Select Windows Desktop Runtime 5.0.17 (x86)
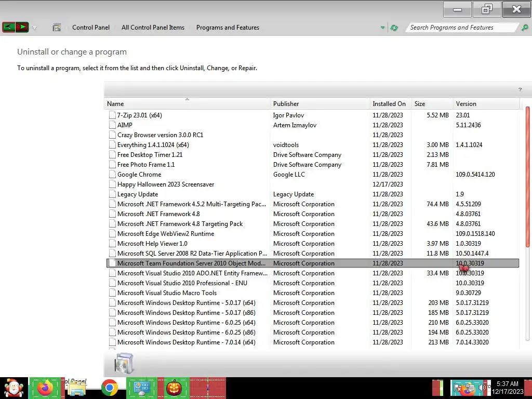Screen dimensions: 532x399 [x=312, y=312]
